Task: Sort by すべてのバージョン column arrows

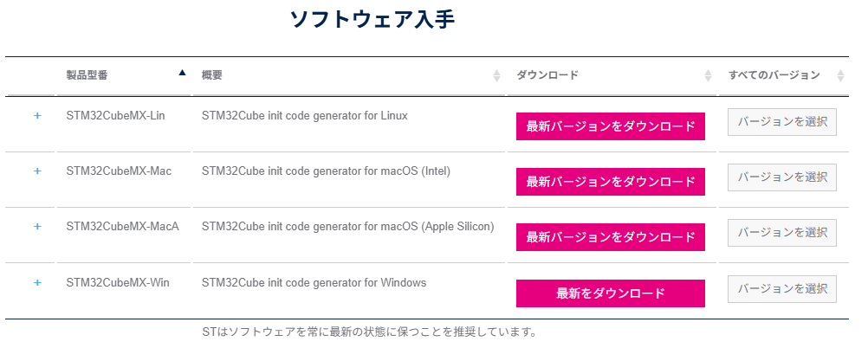Action: pos(840,76)
